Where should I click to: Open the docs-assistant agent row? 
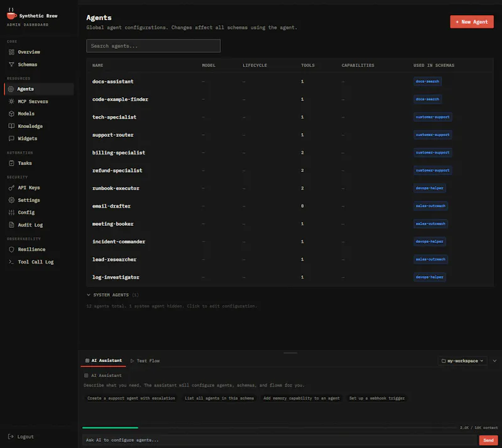point(290,82)
